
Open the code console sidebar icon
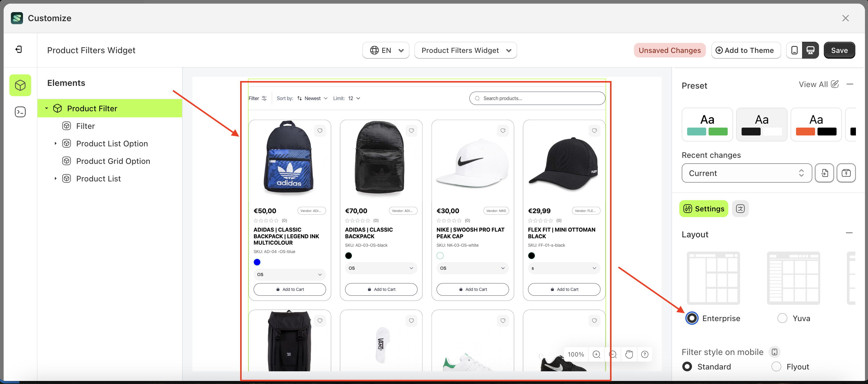pos(20,112)
